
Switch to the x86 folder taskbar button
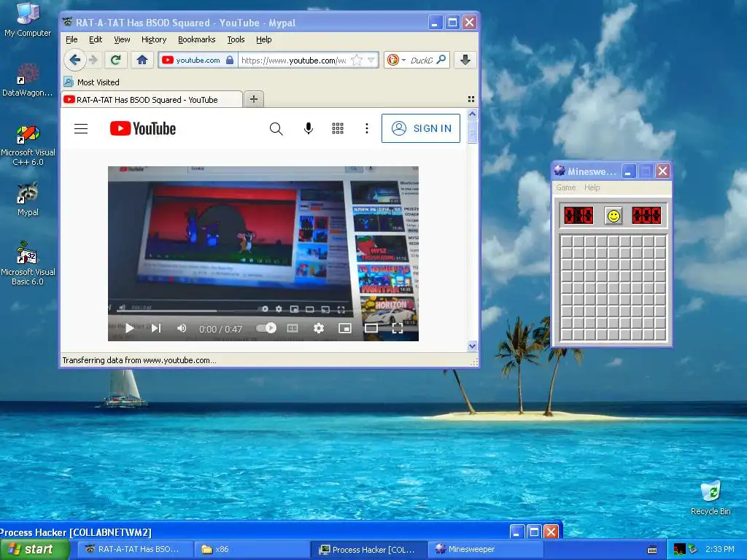252,550
